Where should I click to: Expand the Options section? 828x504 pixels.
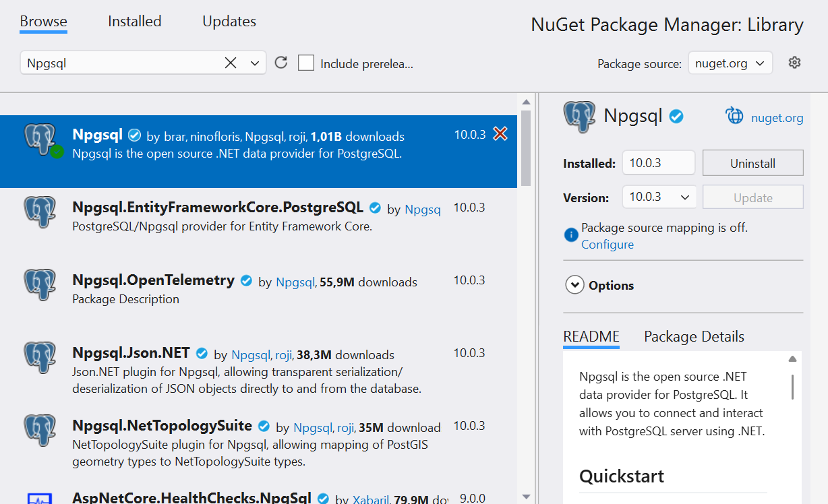coord(574,285)
